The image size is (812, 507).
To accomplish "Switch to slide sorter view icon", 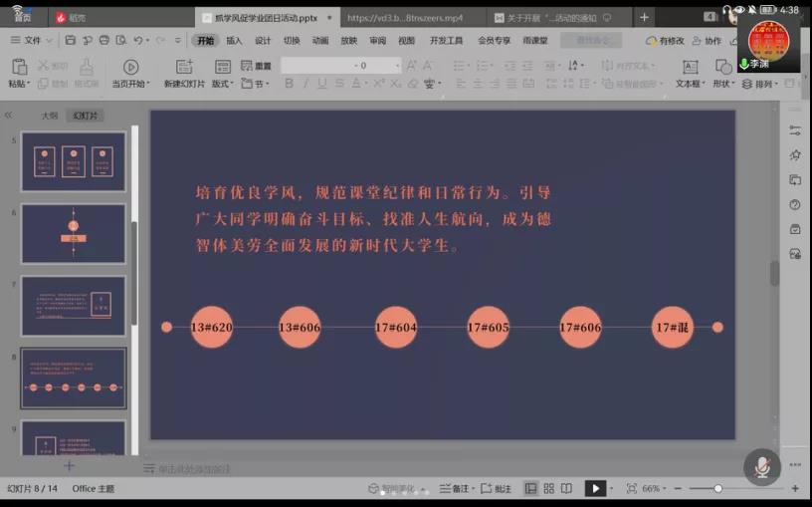I will pyautogui.click(x=548, y=488).
